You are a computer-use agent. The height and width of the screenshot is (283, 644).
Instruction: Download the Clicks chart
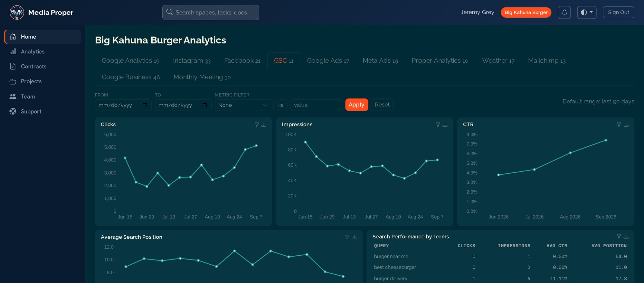coord(264,124)
